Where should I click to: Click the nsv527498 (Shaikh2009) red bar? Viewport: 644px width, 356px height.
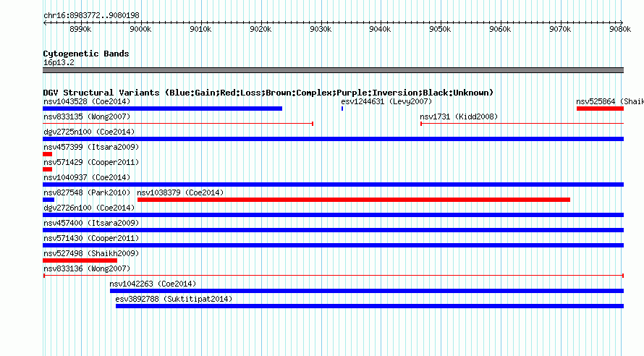pos(80,260)
